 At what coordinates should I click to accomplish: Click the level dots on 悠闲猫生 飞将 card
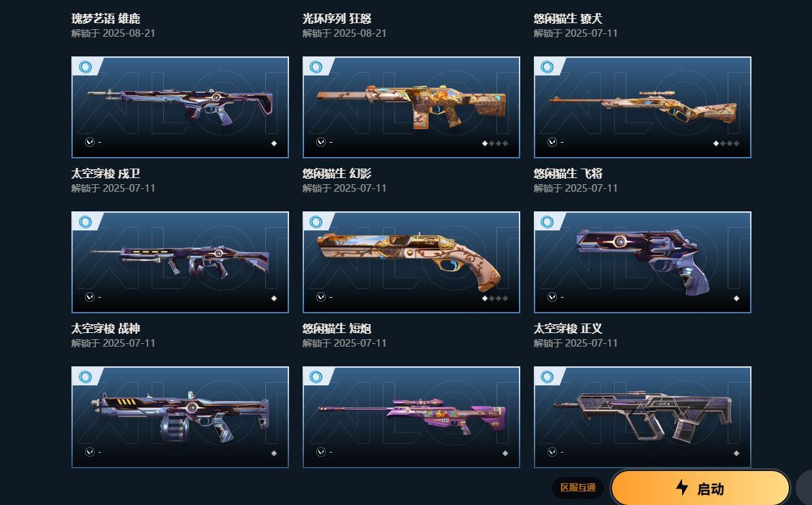point(726,143)
